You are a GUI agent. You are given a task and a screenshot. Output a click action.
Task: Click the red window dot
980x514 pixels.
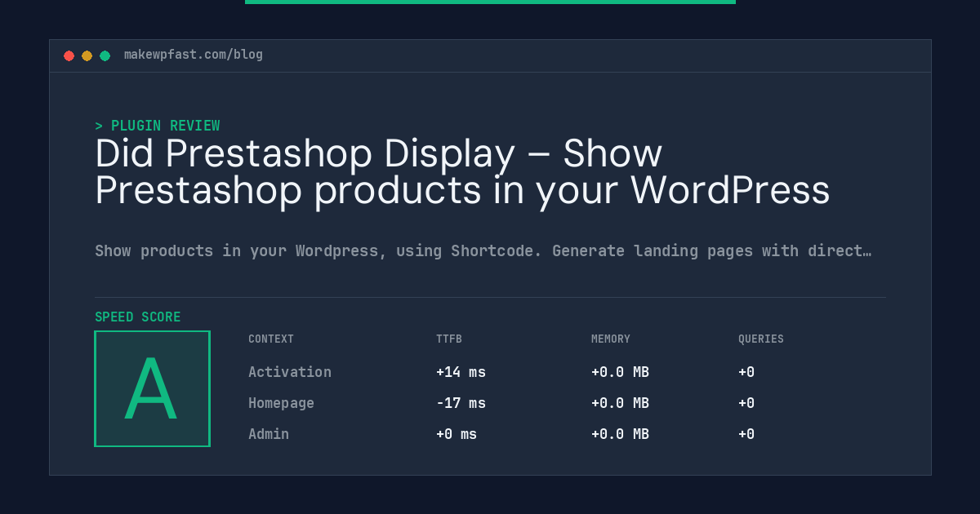click(x=69, y=55)
